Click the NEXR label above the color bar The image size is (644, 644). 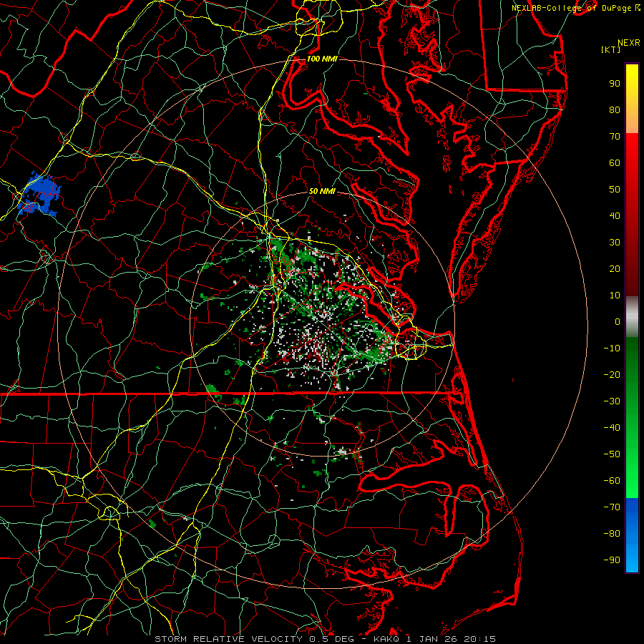click(x=629, y=43)
